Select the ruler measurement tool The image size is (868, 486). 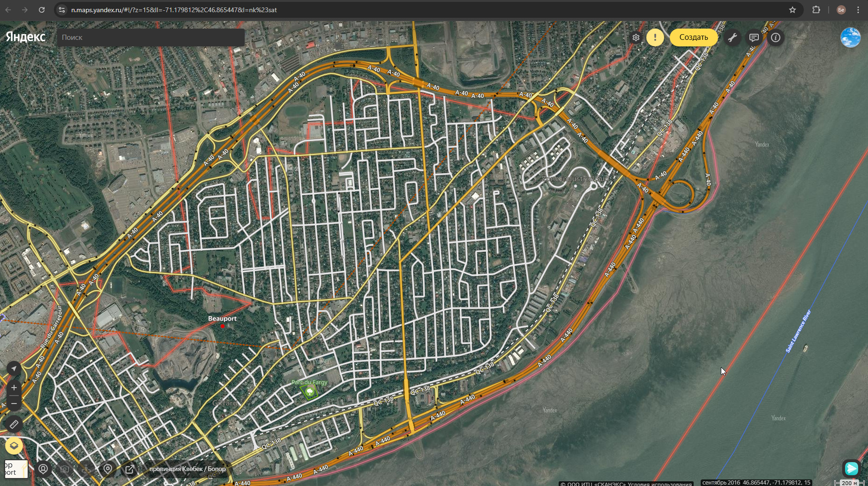[14, 424]
